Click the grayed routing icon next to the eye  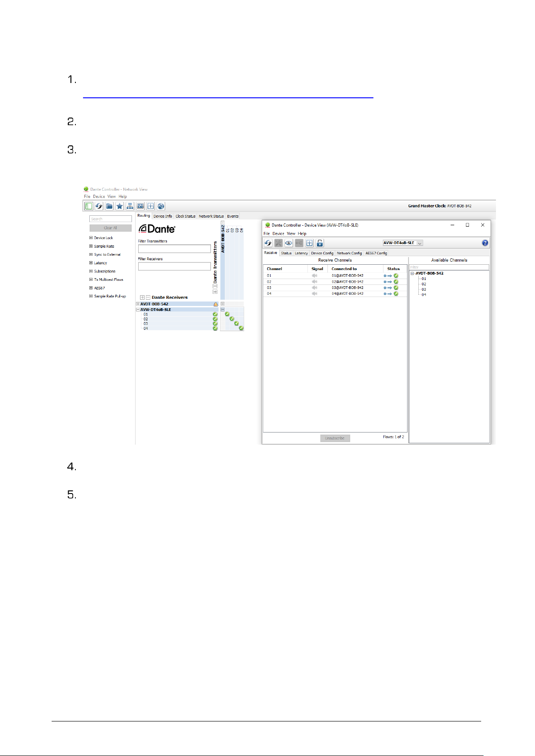click(299, 243)
